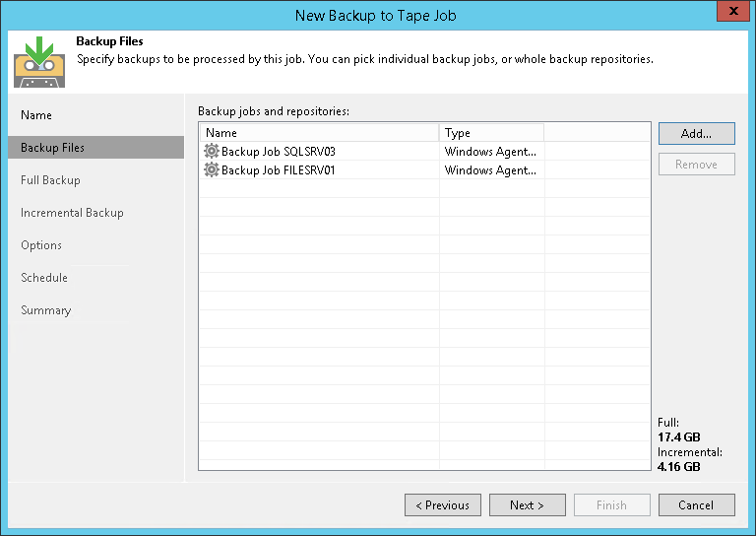Click the Next > button
This screenshot has width=756, height=536.
click(x=528, y=505)
